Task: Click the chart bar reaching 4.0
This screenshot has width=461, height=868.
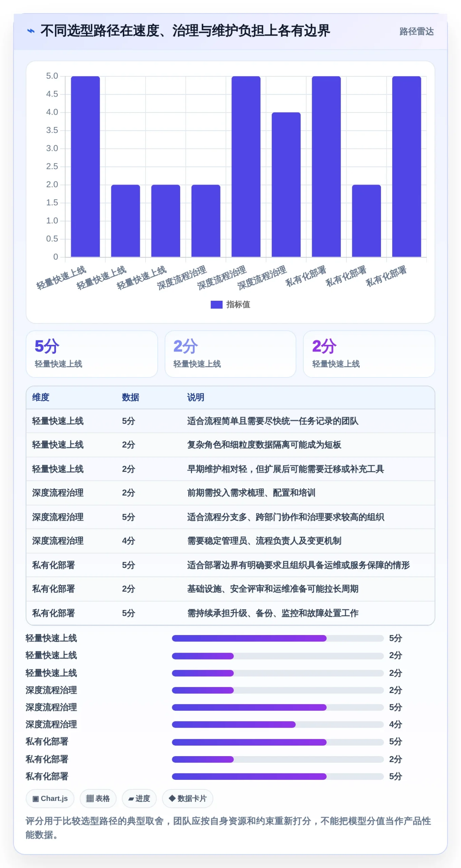Action: coord(286,184)
